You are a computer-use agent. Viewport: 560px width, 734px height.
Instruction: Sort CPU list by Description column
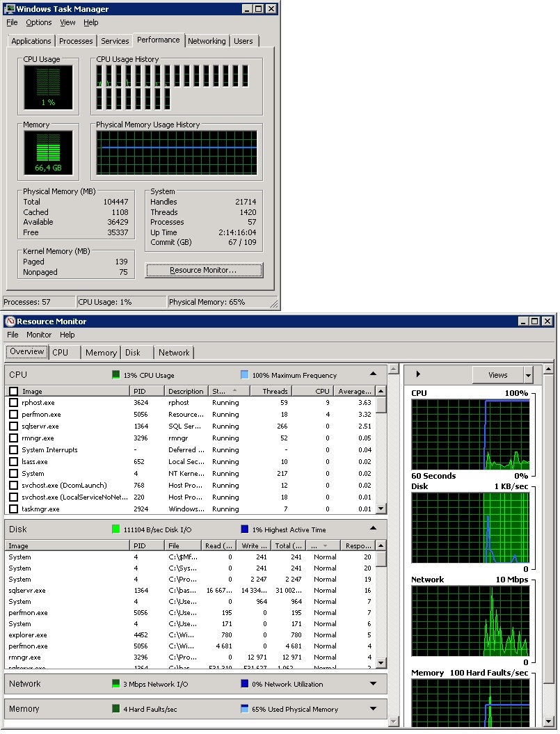coord(186,391)
